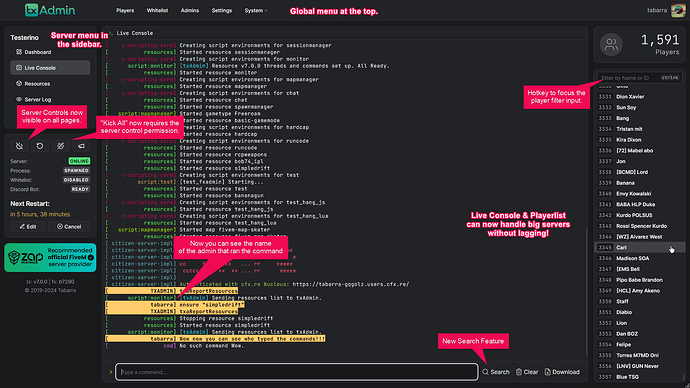The height and width of the screenshot is (388, 690).
Task: Focus the Type a command input
Action: [297, 372]
